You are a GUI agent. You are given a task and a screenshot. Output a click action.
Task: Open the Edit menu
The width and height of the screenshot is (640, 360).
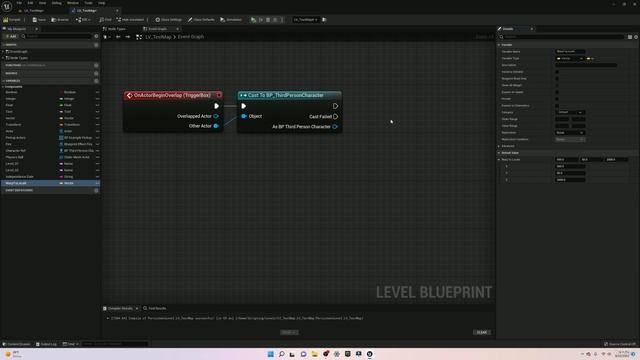pos(30,3)
